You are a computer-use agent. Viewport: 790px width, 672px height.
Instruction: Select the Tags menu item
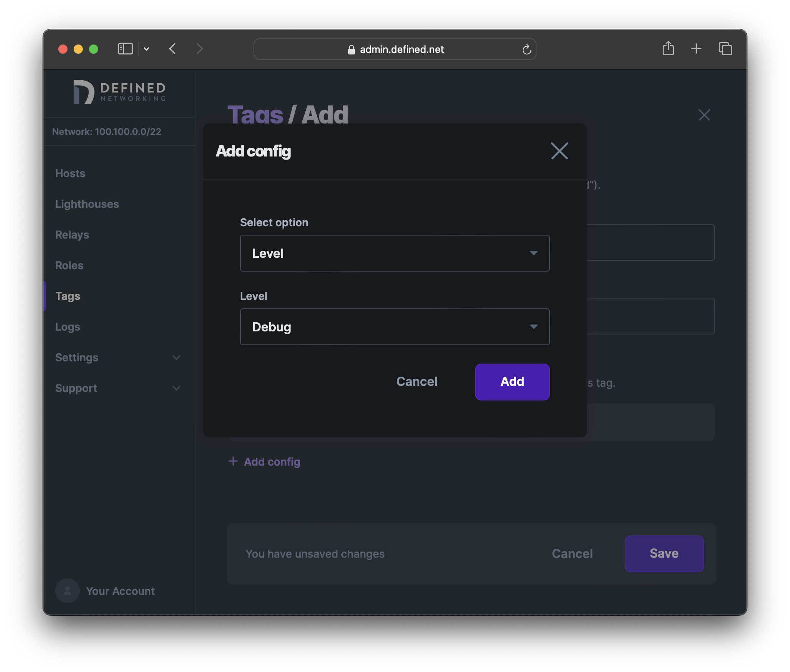[68, 296]
